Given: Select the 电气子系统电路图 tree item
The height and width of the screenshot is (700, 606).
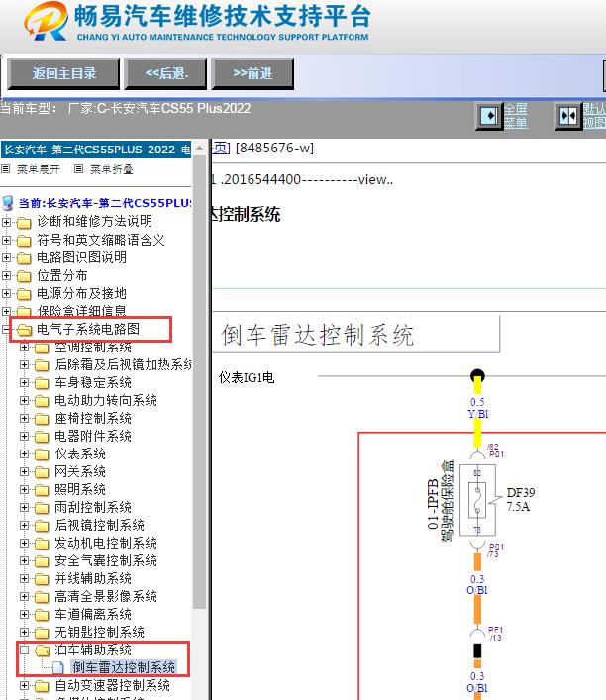Looking at the screenshot, I should tap(88, 329).
